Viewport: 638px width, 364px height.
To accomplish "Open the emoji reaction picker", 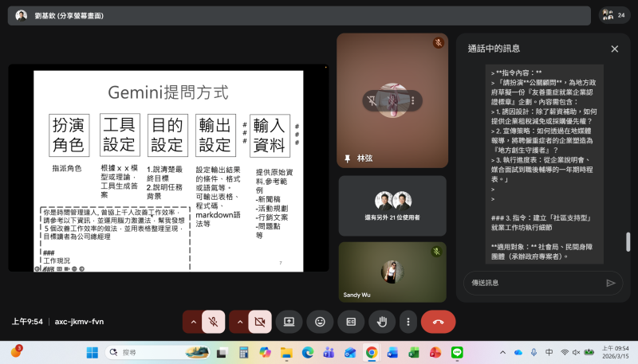I will (x=320, y=322).
